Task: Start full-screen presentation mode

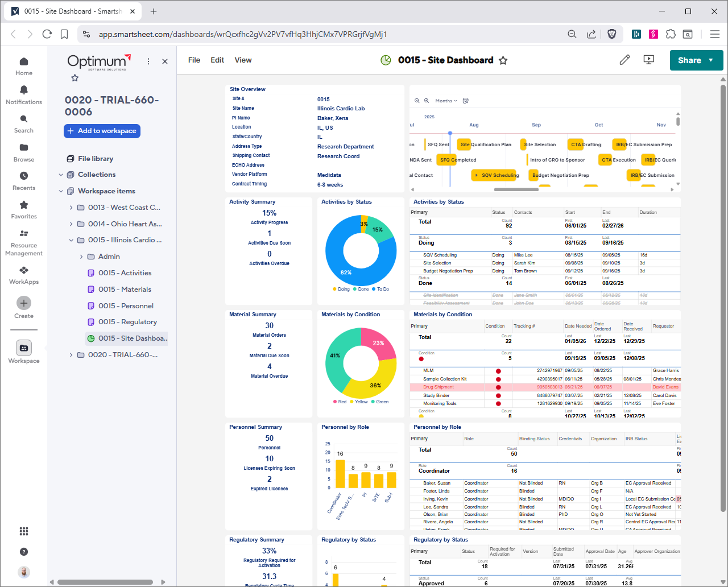Action: click(648, 60)
